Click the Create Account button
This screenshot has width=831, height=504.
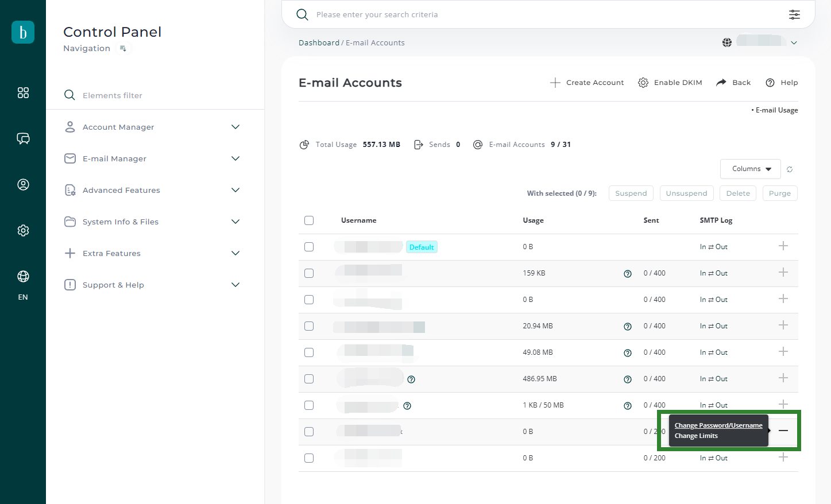point(587,83)
